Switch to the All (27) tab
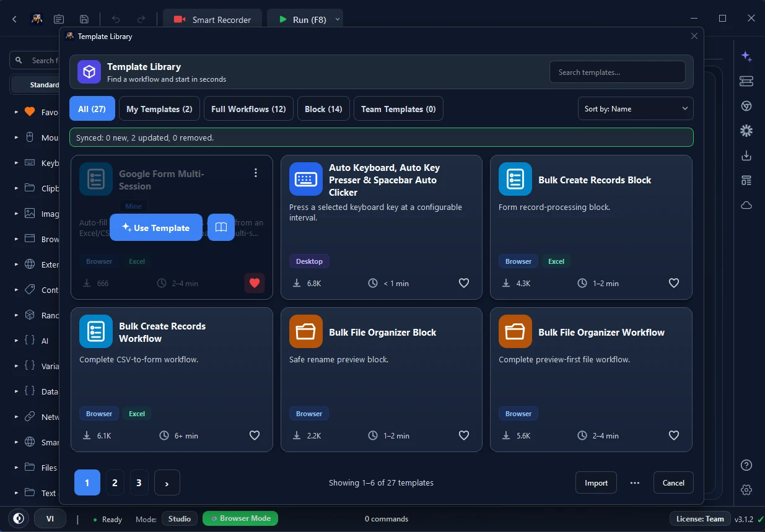This screenshot has height=532, width=765. point(92,109)
